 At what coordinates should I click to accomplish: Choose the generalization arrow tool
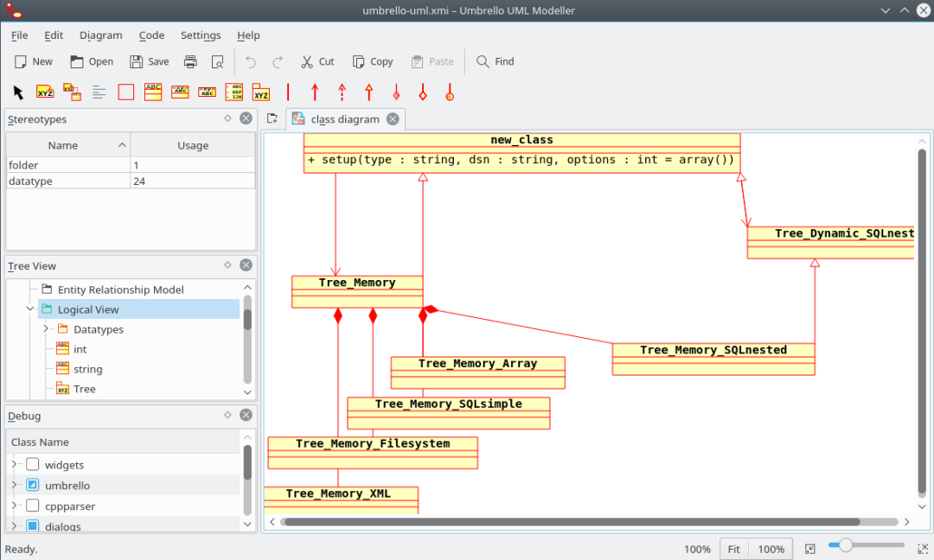tap(367, 92)
